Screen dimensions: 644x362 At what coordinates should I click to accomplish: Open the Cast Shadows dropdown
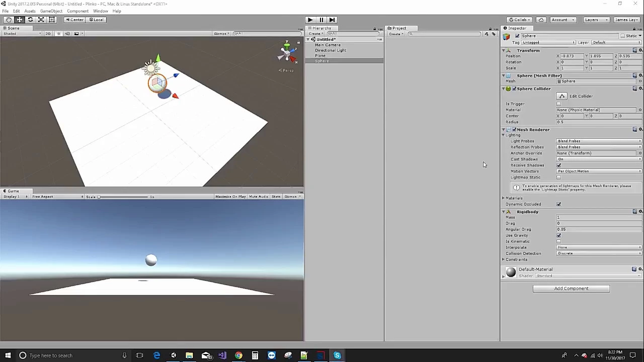coord(599,159)
